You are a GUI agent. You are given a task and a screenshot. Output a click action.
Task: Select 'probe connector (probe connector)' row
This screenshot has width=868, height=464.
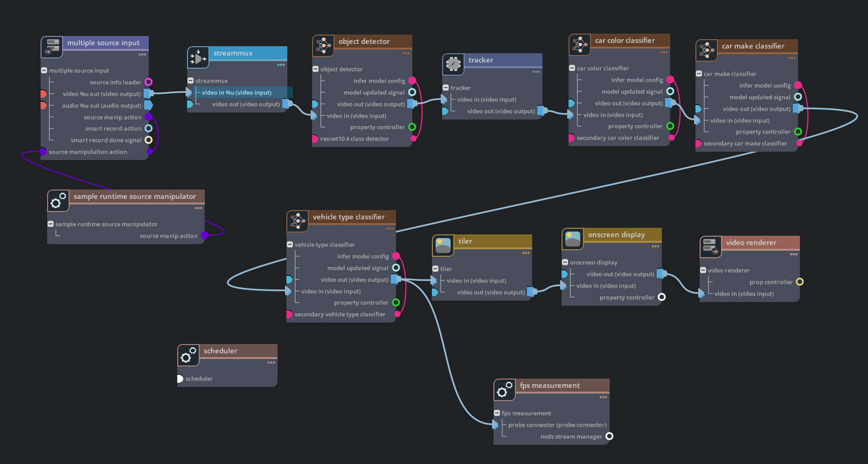(x=552, y=425)
